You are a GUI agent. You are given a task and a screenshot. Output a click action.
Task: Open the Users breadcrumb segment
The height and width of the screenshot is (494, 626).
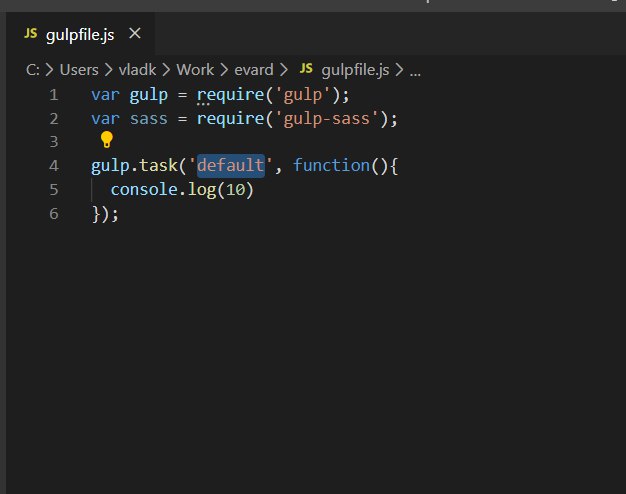[x=79, y=70]
